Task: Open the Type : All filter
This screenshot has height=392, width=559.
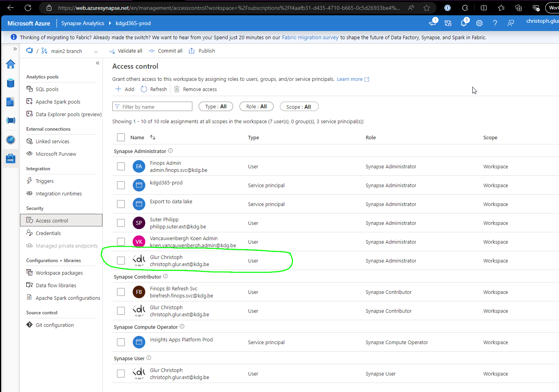Action: point(216,106)
